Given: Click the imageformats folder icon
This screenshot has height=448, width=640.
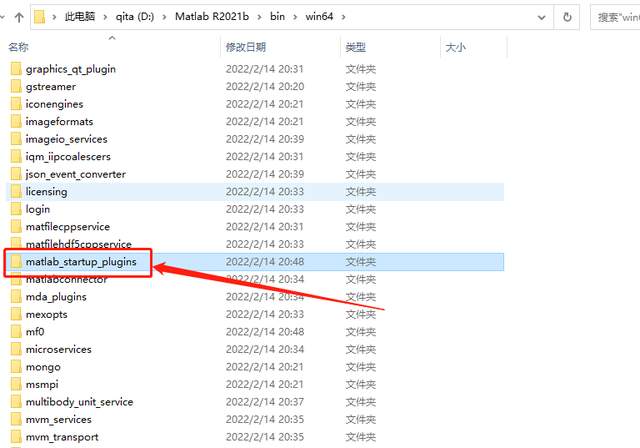Looking at the screenshot, I should (x=16, y=122).
